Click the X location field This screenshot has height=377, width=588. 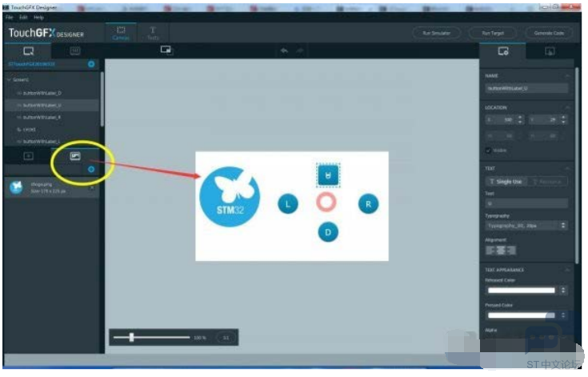(x=501, y=120)
